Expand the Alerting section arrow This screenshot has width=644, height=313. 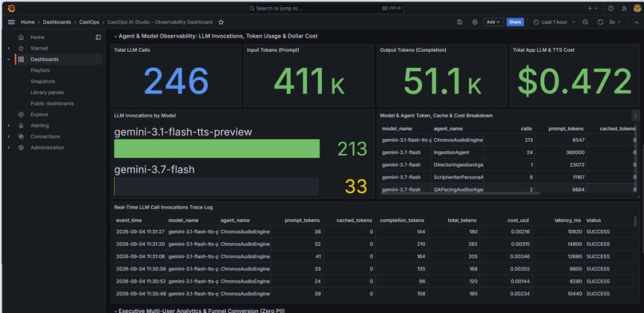(9, 125)
